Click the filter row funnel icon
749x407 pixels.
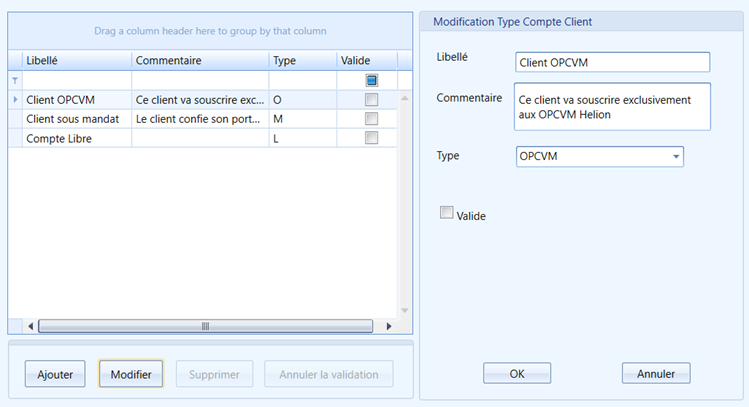pyautogui.click(x=15, y=81)
